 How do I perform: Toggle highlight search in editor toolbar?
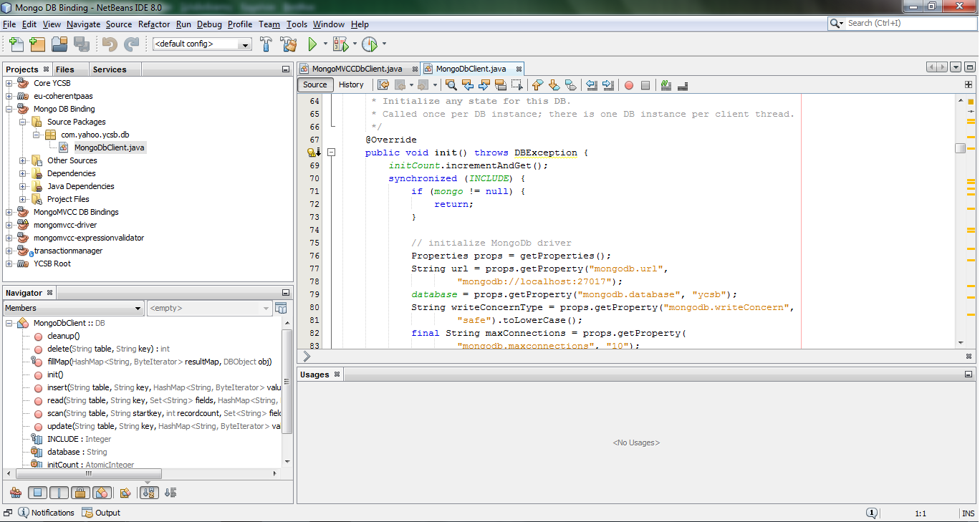coord(501,85)
